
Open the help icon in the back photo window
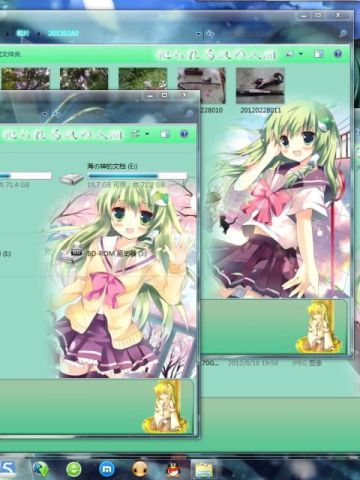337,54
